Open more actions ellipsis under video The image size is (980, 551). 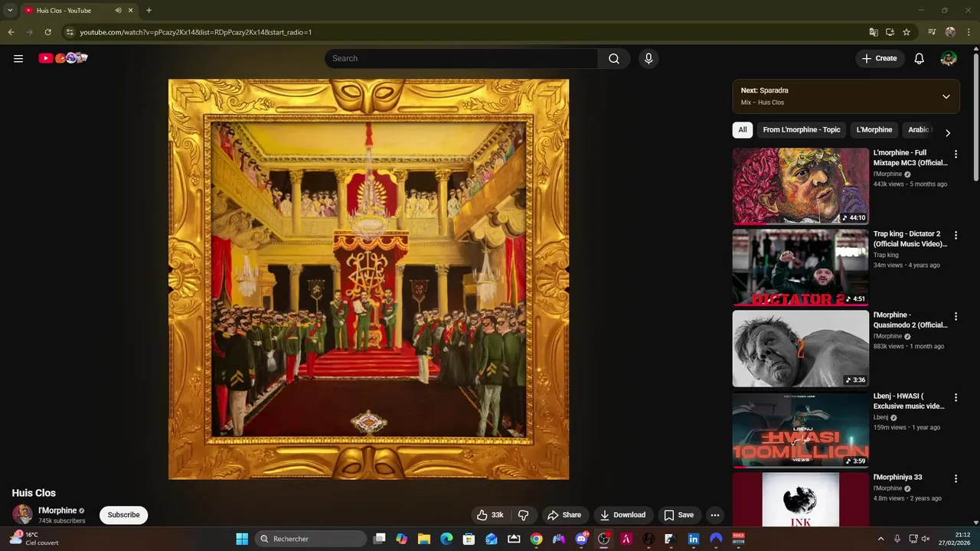[x=714, y=515]
